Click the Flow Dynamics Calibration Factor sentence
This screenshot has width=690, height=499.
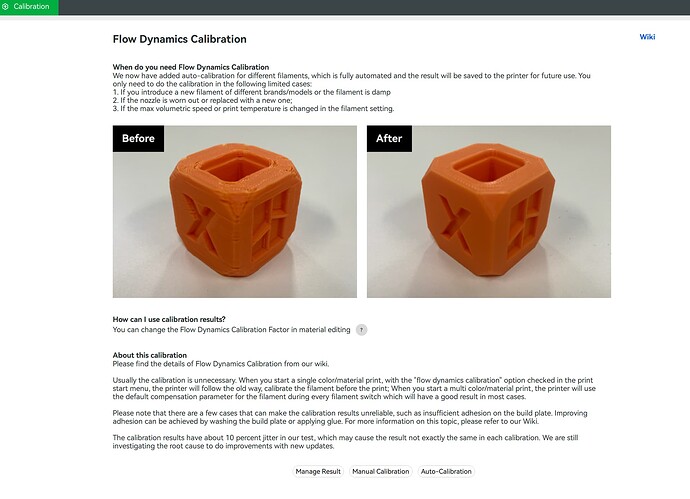[231, 330]
